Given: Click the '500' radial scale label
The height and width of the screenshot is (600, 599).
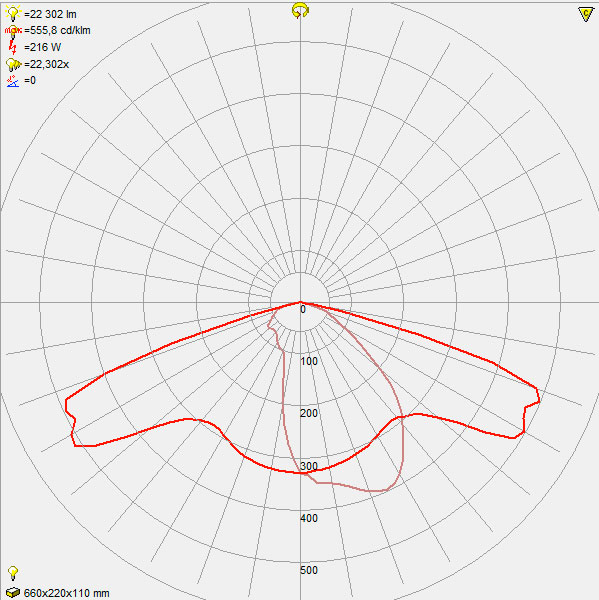Looking at the screenshot, I should tap(309, 570).
